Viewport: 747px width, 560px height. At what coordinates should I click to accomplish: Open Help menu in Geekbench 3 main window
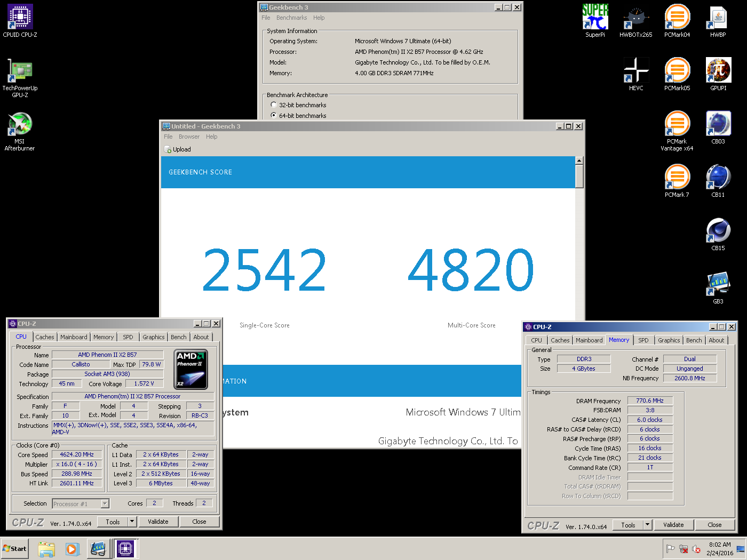(319, 18)
